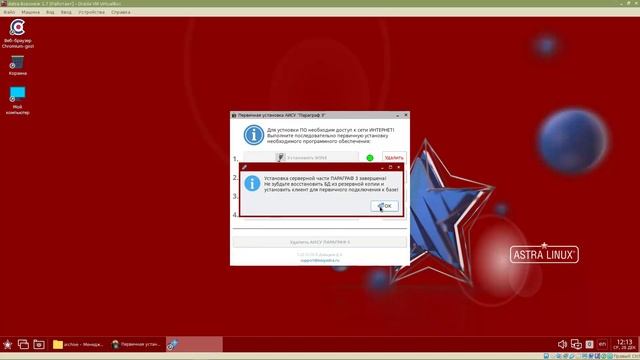Screen dimensions: 640x360
Task: Click the volume speaker tray icon
Action: pos(562,344)
